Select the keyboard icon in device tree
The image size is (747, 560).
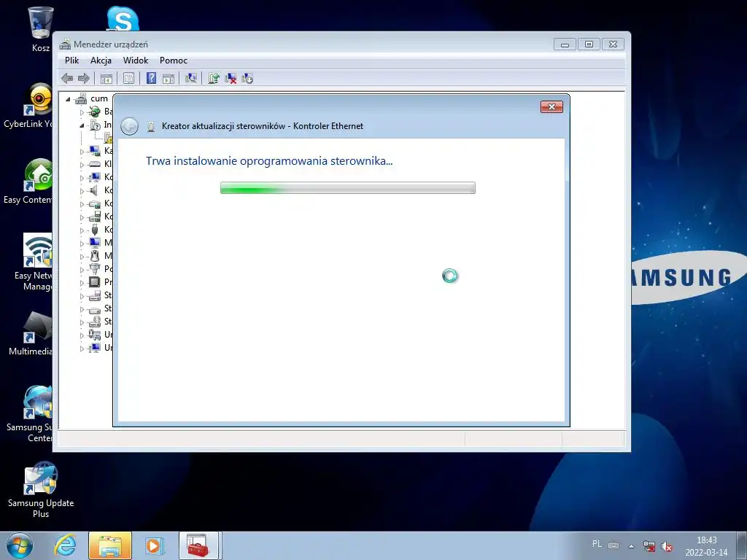[95, 164]
